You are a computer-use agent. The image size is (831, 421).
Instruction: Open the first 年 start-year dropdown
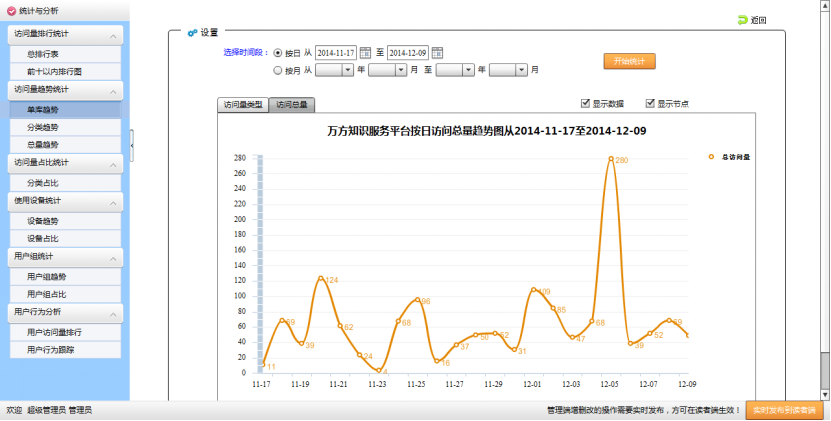coord(348,70)
